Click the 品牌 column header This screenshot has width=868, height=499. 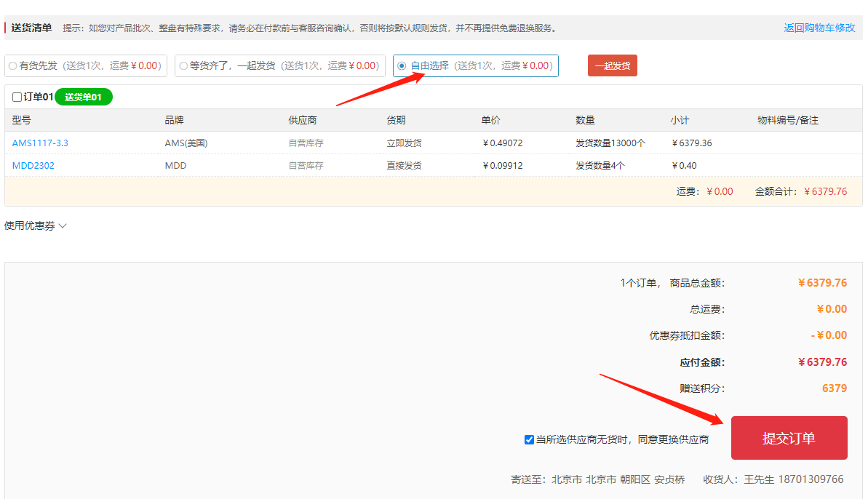click(175, 120)
